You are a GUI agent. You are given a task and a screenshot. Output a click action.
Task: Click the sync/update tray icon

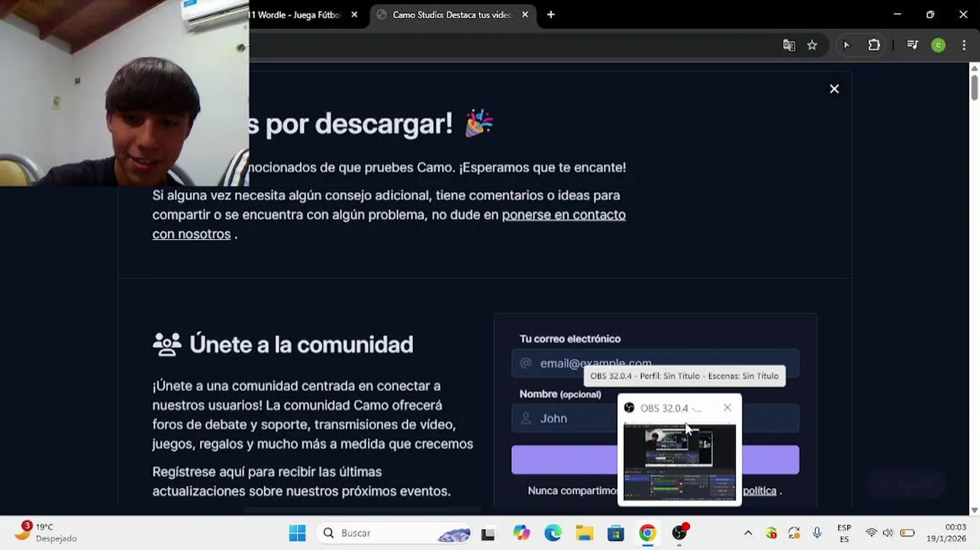pyautogui.click(x=794, y=533)
